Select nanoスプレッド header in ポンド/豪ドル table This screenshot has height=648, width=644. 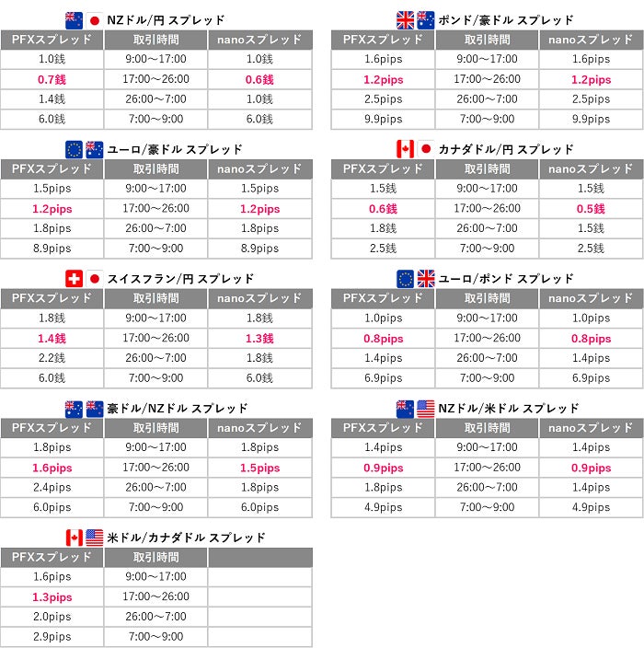(x=591, y=40)
